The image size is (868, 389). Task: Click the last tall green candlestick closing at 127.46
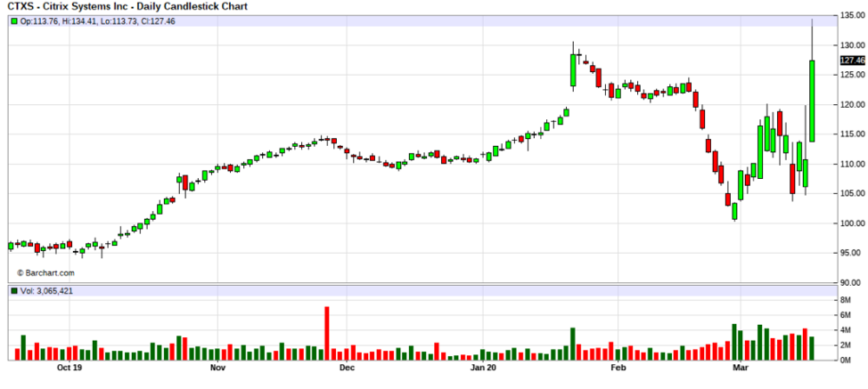pyautogui.click(x=812, y=101)
